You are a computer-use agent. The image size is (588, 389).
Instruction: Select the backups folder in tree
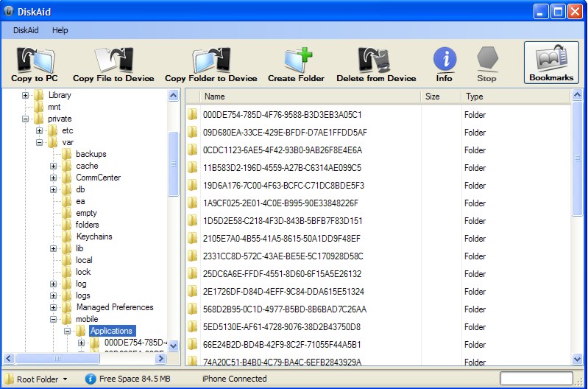(91, 154)
